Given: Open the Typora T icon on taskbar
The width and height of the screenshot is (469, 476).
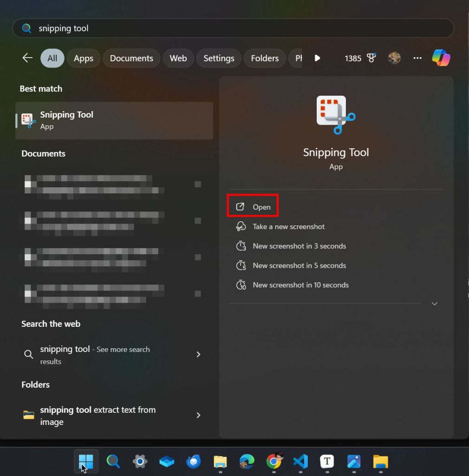Looking at the screenshot, I should click(327, 462).
